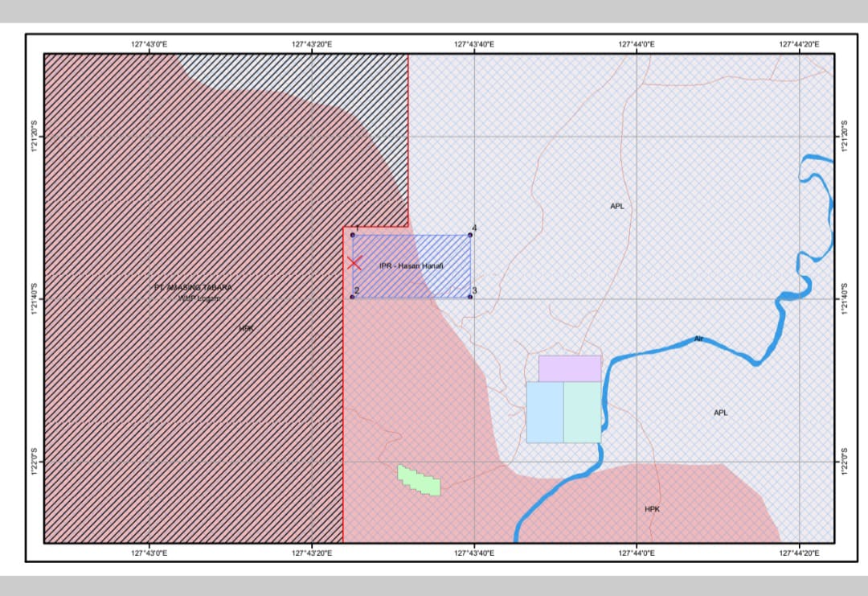Click the WIUP Logam label text
The height and width of the screenshot is (596, 868).
(199, 298)
